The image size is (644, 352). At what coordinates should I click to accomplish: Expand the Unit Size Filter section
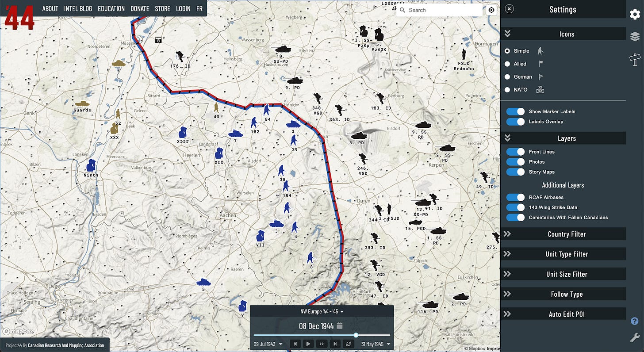click(563, 274)
